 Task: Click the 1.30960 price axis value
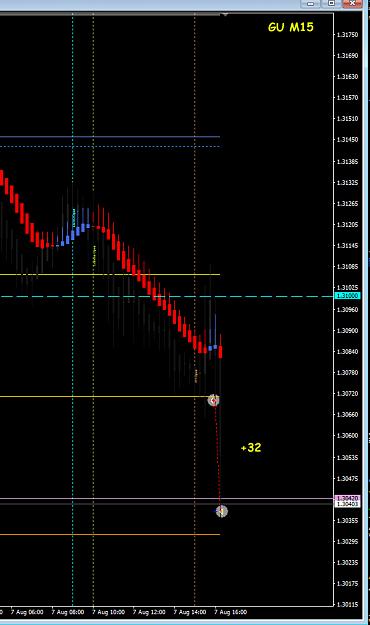pos(347,309)
